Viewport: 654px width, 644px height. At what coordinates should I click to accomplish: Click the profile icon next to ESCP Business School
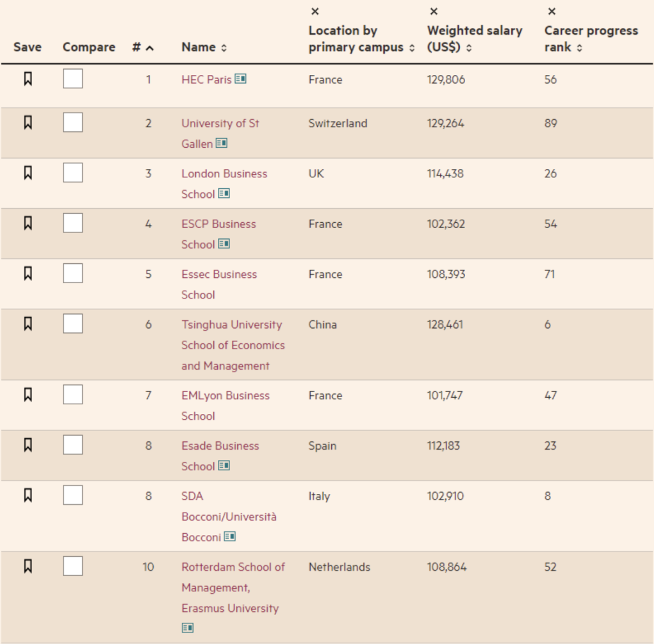pos(224,244)
